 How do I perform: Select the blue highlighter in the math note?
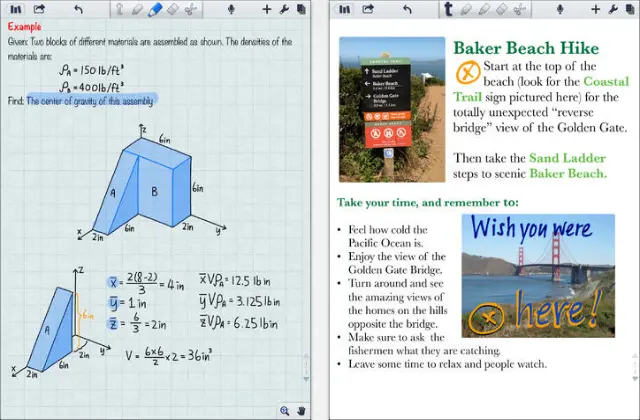click(155, 9)
